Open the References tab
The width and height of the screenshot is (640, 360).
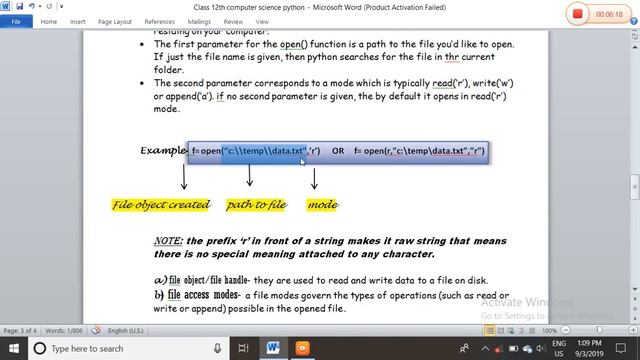[x=160, y=22]
